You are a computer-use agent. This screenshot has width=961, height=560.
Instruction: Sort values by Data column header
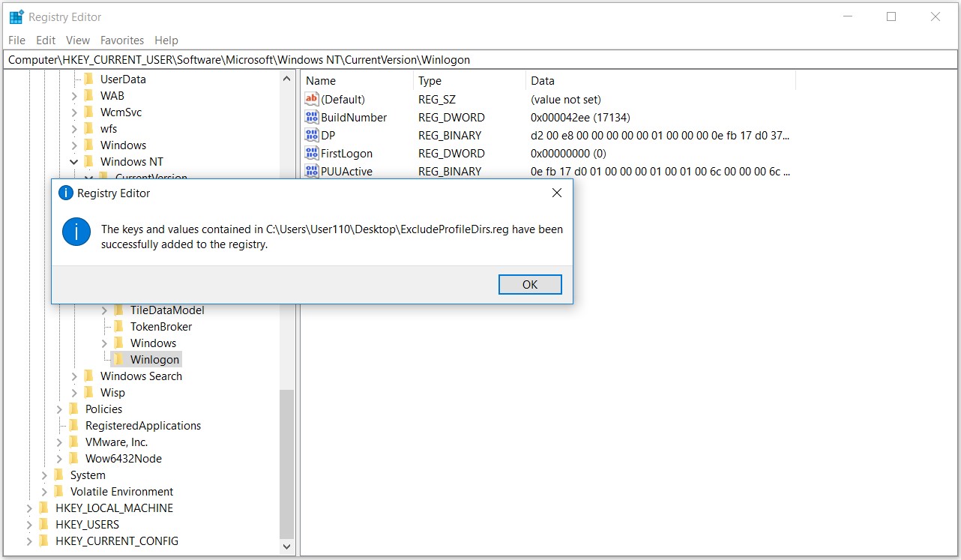tap(660, 80)
